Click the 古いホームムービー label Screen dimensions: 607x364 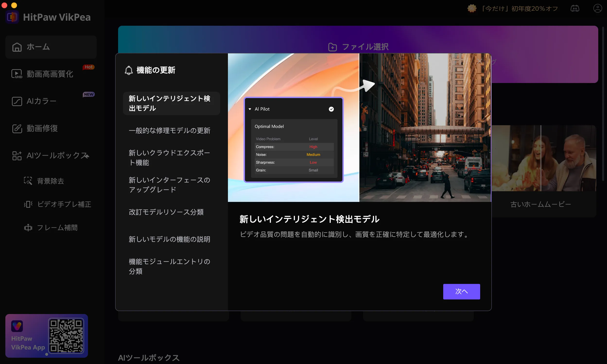540,204
